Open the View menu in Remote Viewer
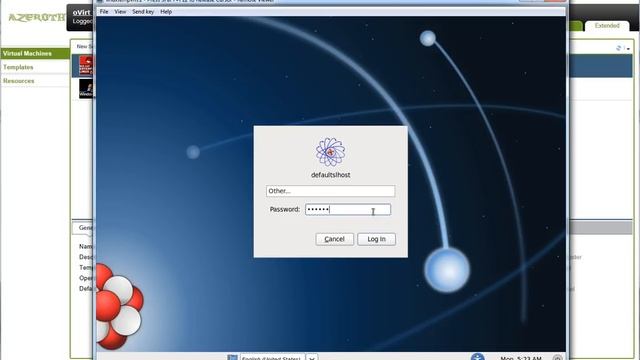Screen dimensions: 640x360 point(120,12)
